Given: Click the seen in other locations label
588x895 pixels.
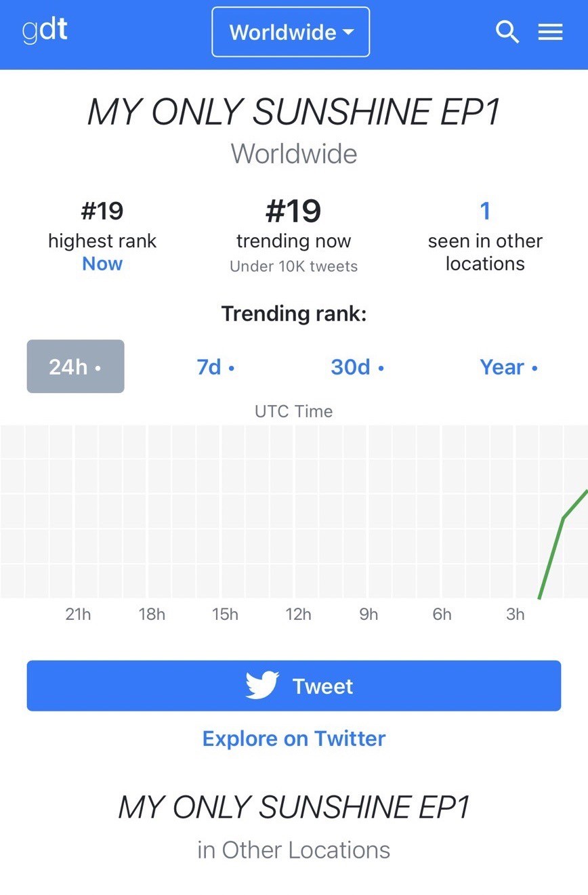Looking at the screenshot, I should coord(485,252).
